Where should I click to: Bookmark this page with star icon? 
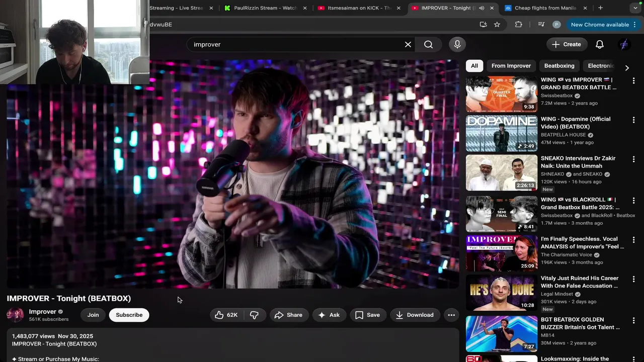click(497, 24)
